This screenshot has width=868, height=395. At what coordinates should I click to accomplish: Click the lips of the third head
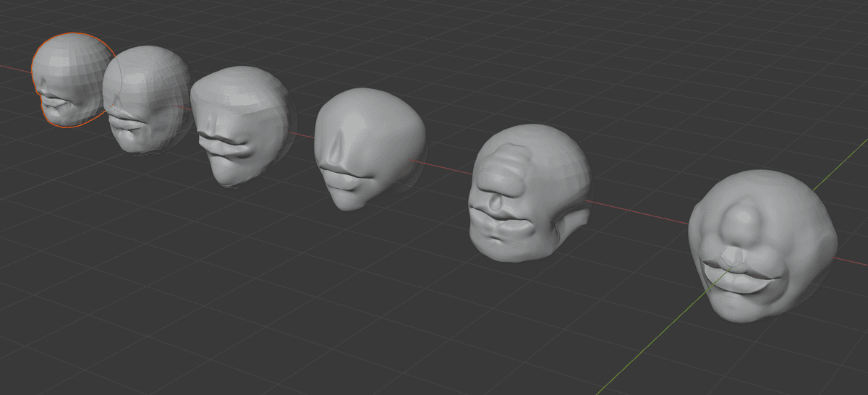coord(226,143)
